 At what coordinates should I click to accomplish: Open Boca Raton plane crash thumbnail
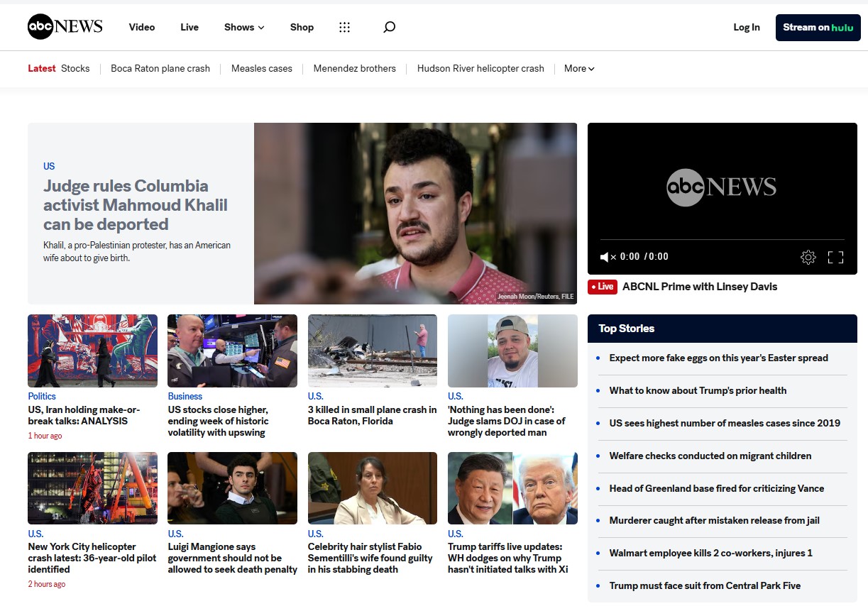click(373, 351)
